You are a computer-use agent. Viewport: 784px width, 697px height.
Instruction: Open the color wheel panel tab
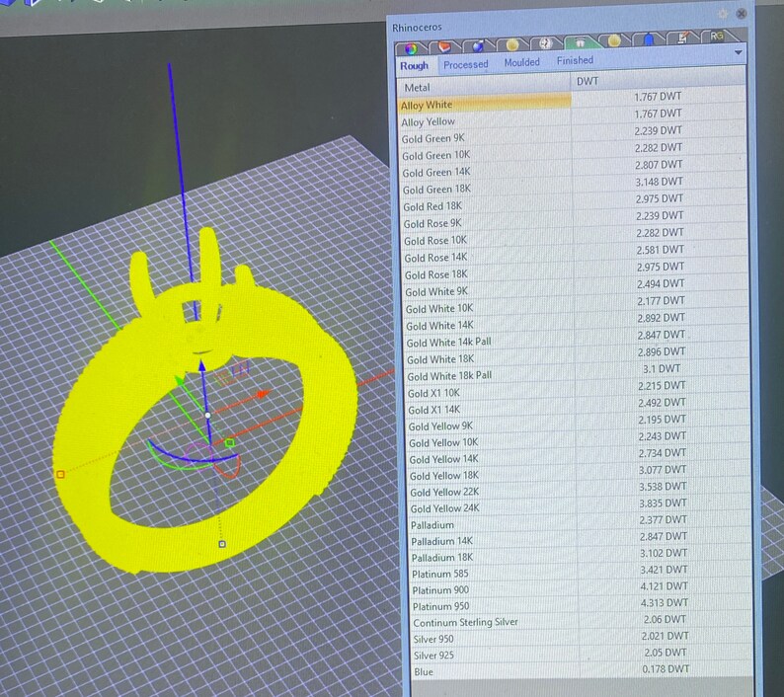[411, 48]
